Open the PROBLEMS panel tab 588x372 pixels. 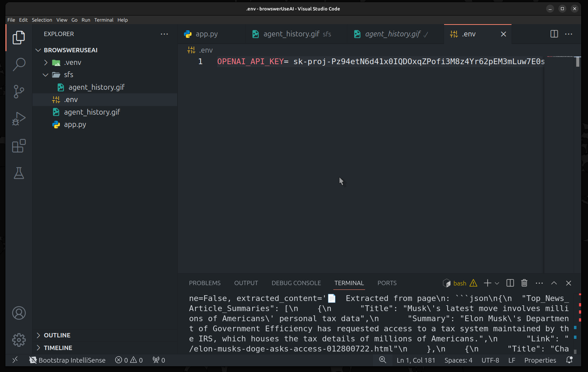(x=205, y=283)
